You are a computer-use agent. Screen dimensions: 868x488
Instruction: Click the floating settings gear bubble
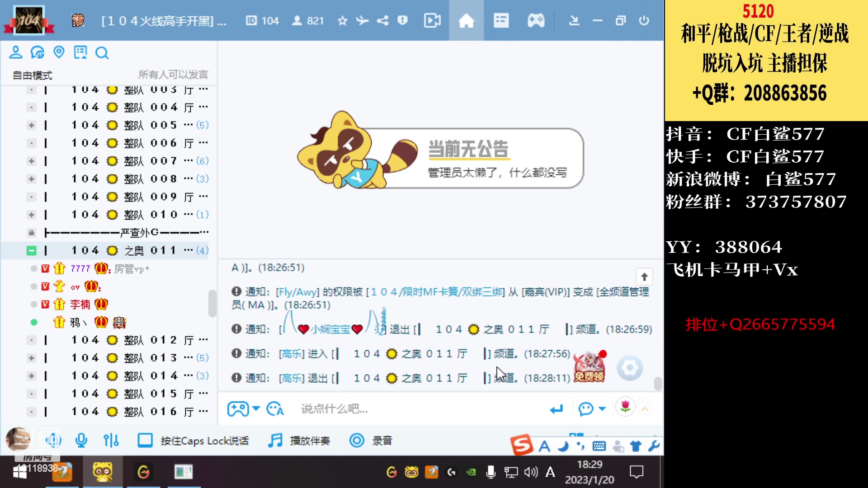(630, 368)
